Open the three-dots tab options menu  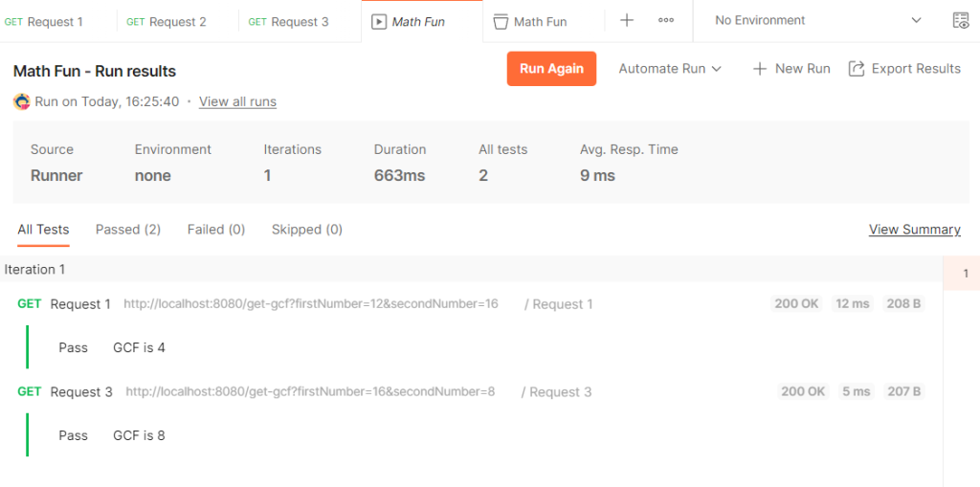pyautogui.click(x=666, y=20)
